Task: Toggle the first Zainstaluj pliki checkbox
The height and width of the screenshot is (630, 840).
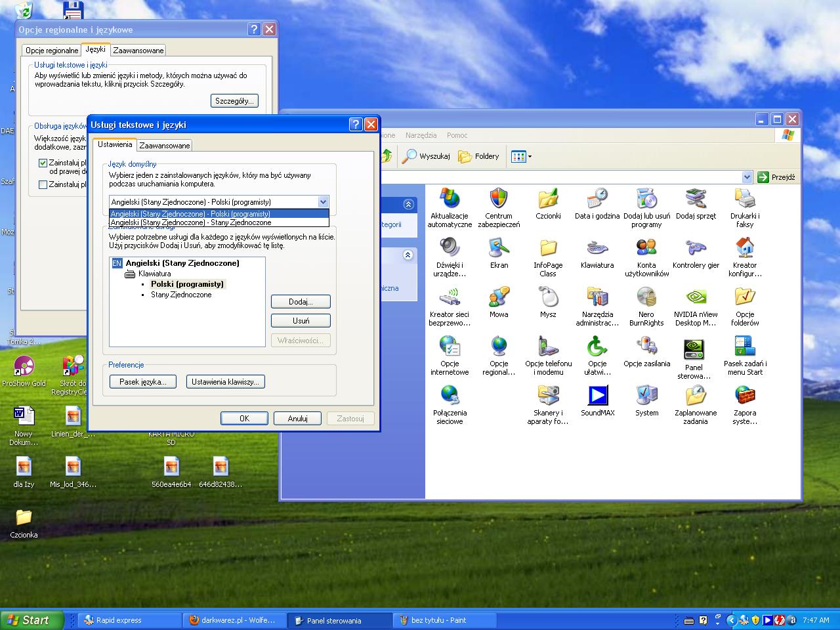Action: coord(43,163)
